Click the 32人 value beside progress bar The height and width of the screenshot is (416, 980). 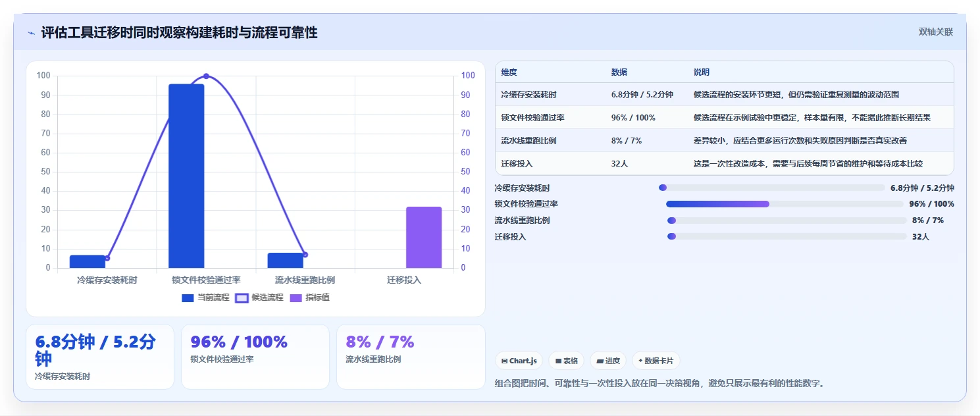point(920,237)
